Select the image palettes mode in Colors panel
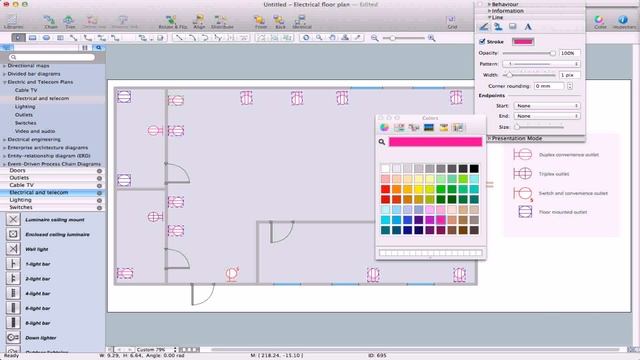Viewport: 640px width, 360px height. [429, 127]
